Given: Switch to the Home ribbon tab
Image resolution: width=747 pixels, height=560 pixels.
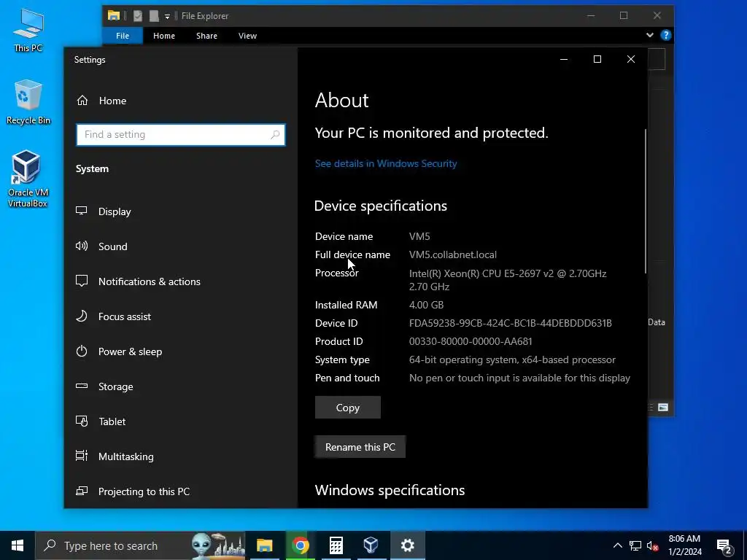Looking at the screenshot, I should 164,36.
